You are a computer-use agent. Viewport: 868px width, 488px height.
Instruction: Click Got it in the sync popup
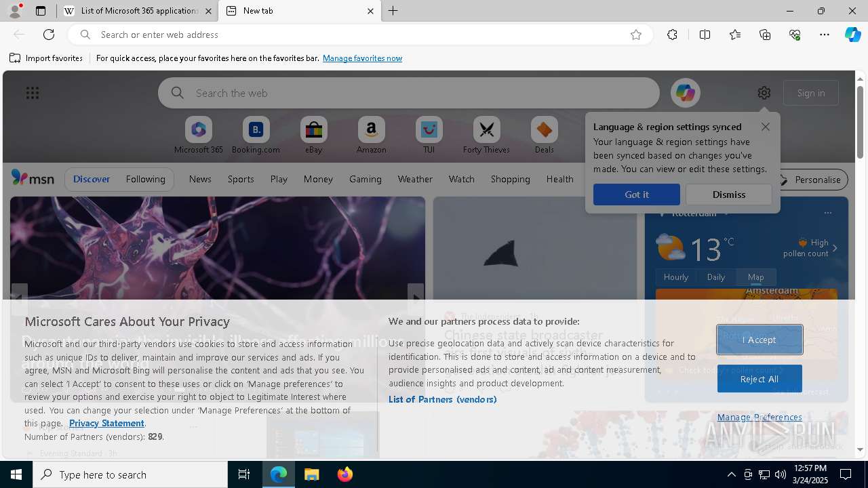tap(636, 195)
